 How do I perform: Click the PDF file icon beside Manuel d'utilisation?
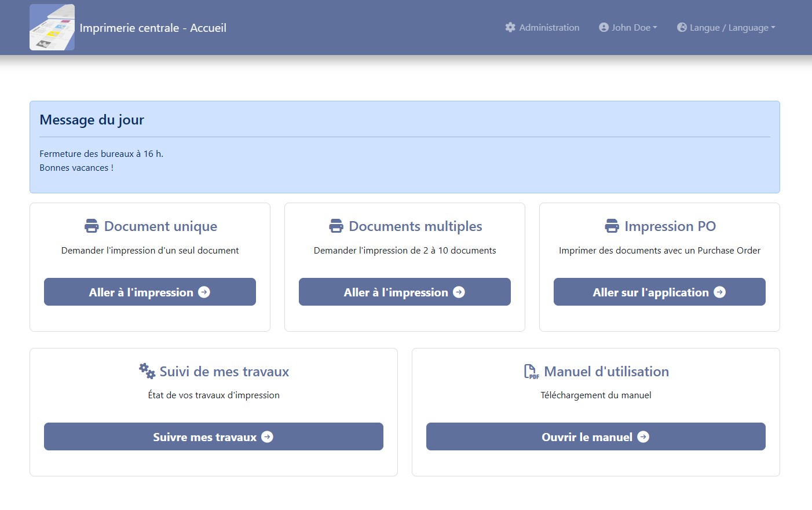coord(531,372)
